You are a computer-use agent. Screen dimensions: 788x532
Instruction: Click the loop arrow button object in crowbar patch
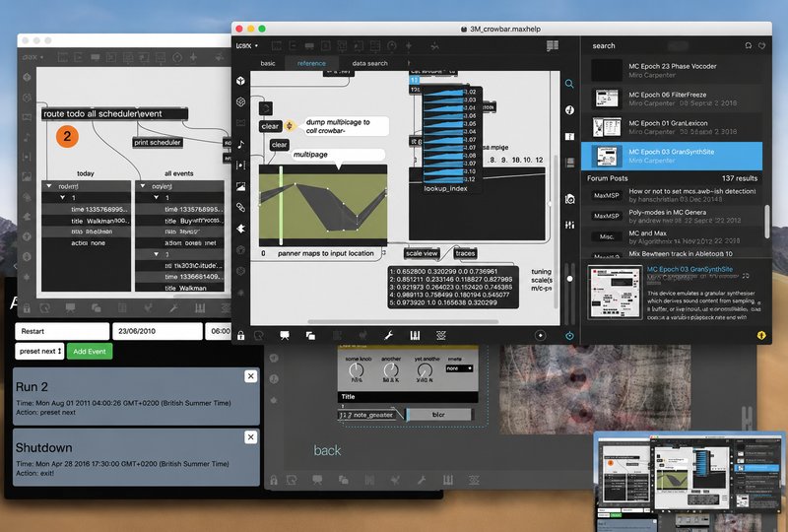[x=266, y=108]
